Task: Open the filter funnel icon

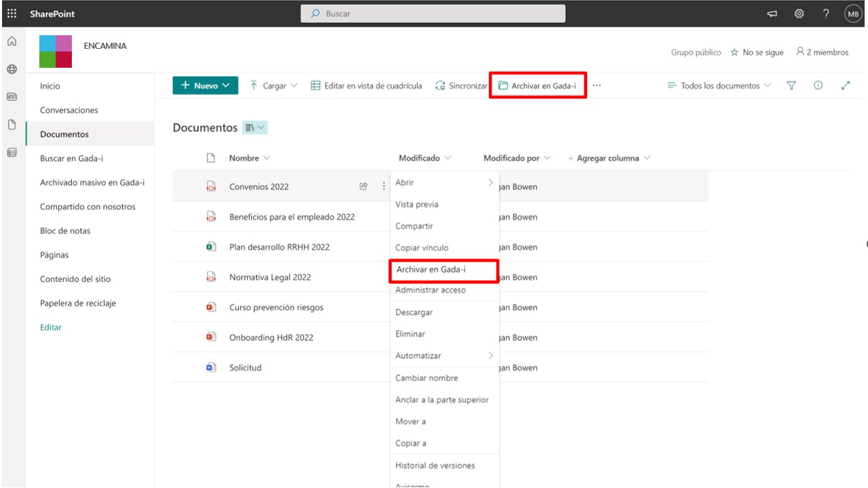Action: (791, 85)
